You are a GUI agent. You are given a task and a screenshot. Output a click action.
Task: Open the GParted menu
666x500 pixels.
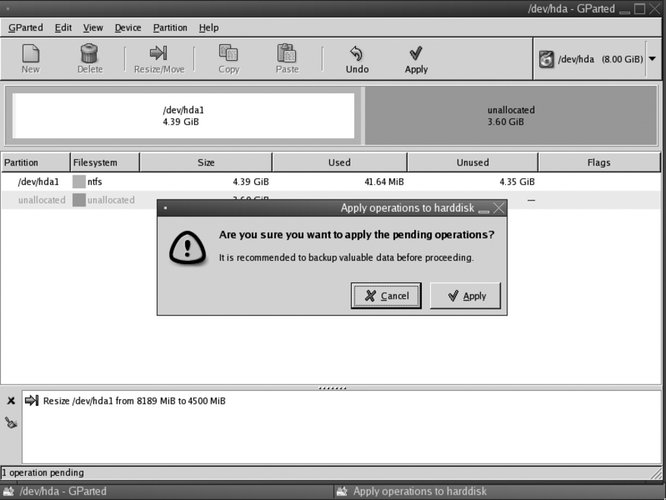pyautogui.click(x=25, y=28)
